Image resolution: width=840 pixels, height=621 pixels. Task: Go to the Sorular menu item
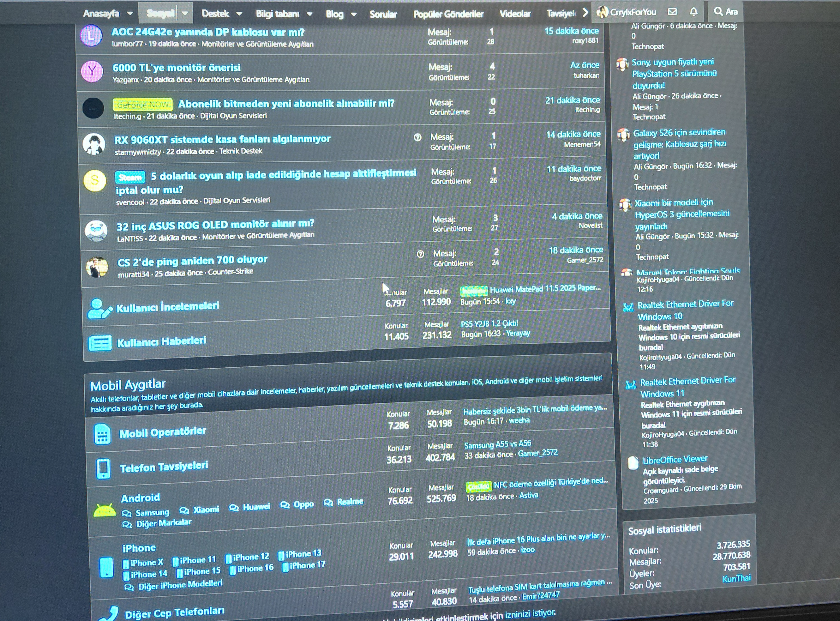383,14
